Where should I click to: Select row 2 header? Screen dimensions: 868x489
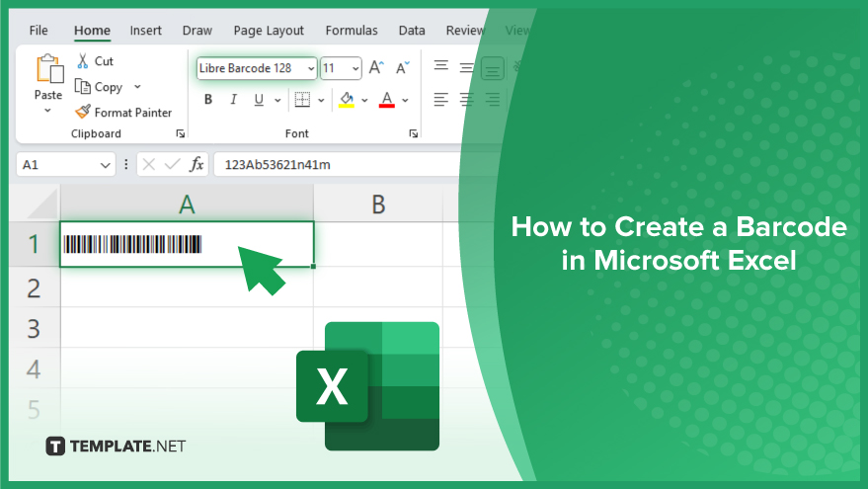coord(34,287)
